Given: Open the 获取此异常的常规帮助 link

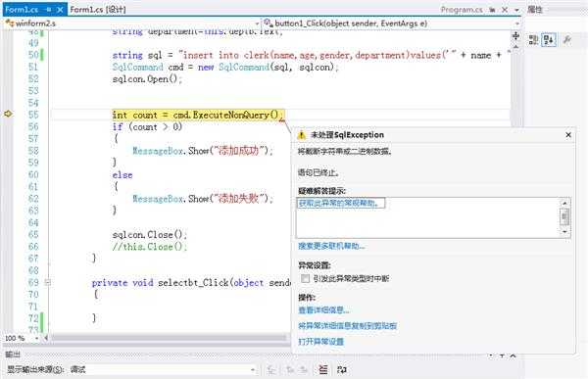Looking at the screenshot, I should pos(341,203).
